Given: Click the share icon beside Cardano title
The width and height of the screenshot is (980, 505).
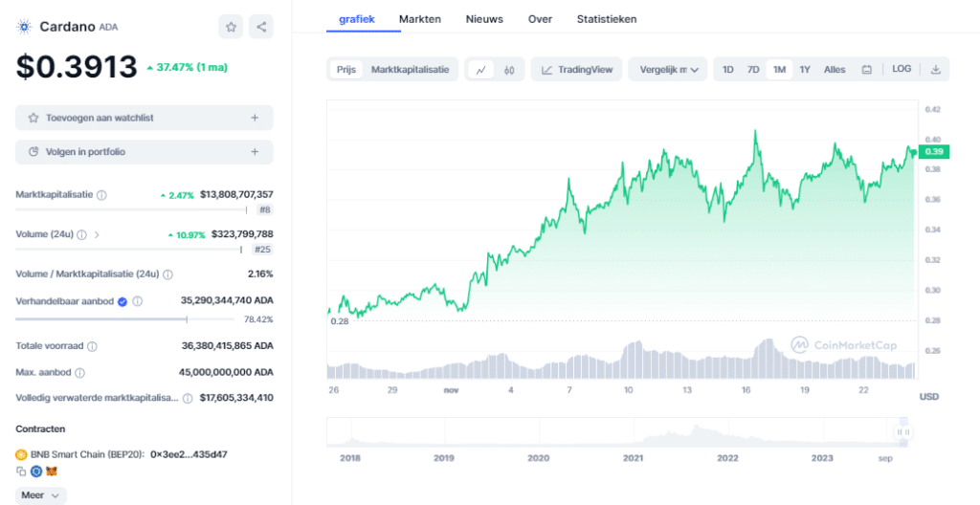Looking at the screenshot, I should [261, 27].
